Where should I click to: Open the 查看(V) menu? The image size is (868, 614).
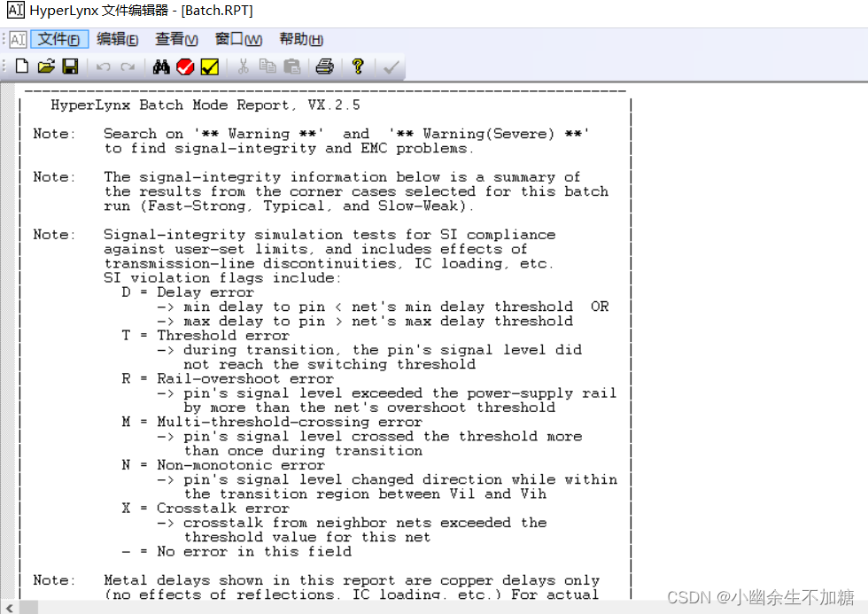coord(176,39)
